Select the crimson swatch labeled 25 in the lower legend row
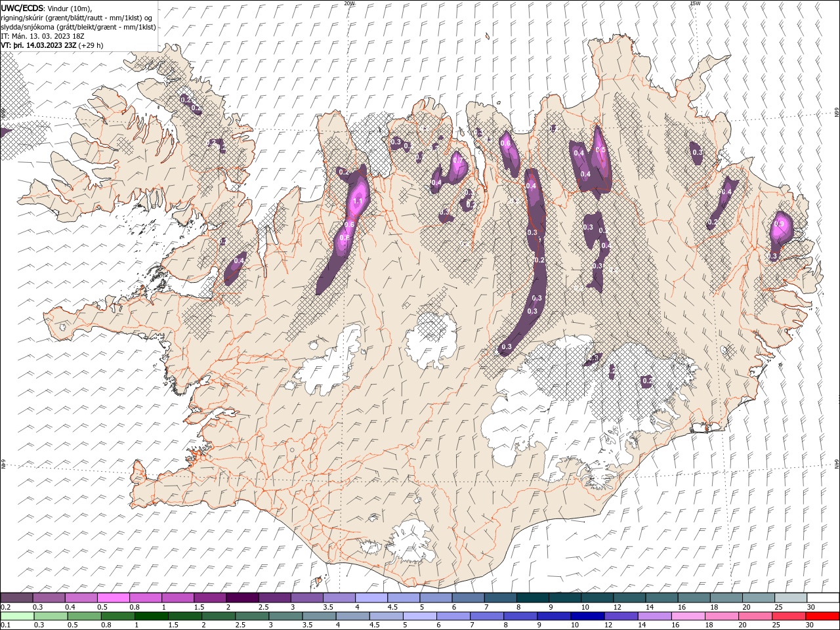Image resolution: width=840 pixels, height=630 pixels. (x=789, y=616)
